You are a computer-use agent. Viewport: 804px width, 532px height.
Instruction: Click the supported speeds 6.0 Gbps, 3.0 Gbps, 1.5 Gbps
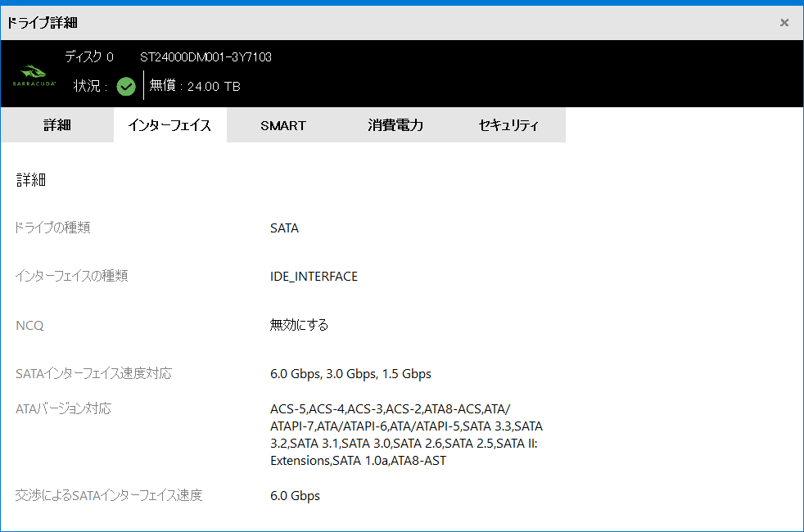click(350, 374)
